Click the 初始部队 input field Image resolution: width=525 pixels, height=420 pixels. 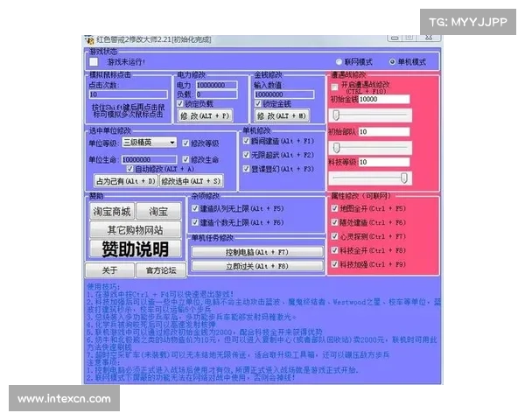point(384,131)
